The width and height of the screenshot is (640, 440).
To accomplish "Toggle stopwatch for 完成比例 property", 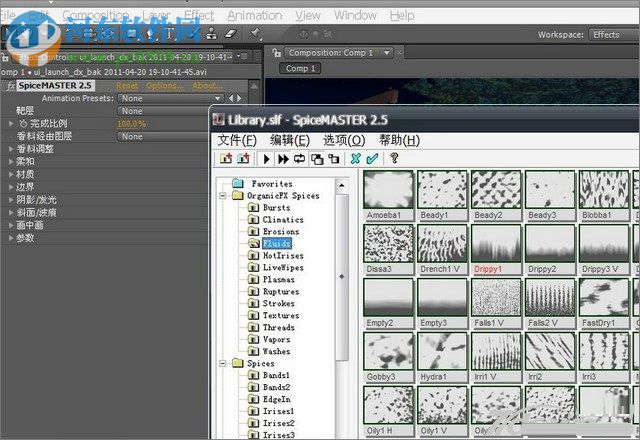I will (x=23, y=123).
